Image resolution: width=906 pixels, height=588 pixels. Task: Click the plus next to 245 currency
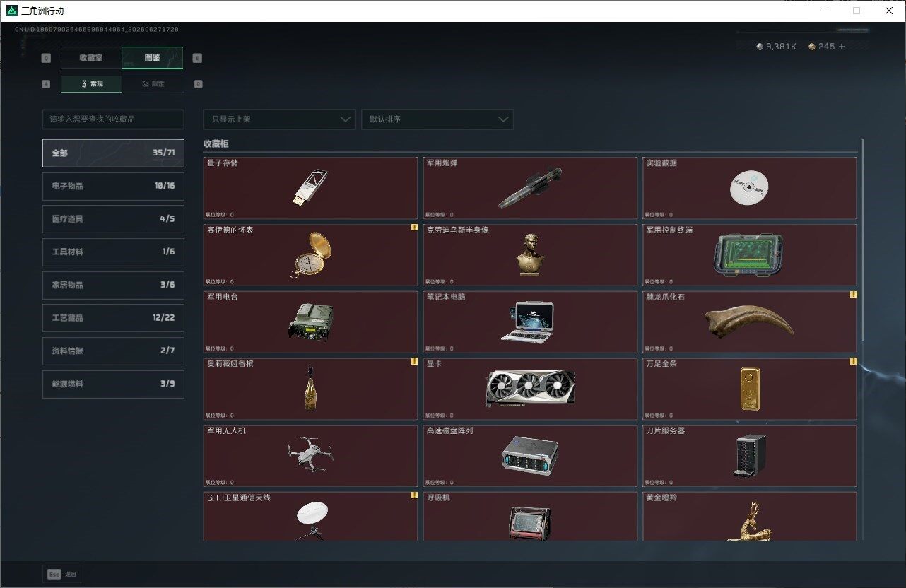(x=842, y=47)
